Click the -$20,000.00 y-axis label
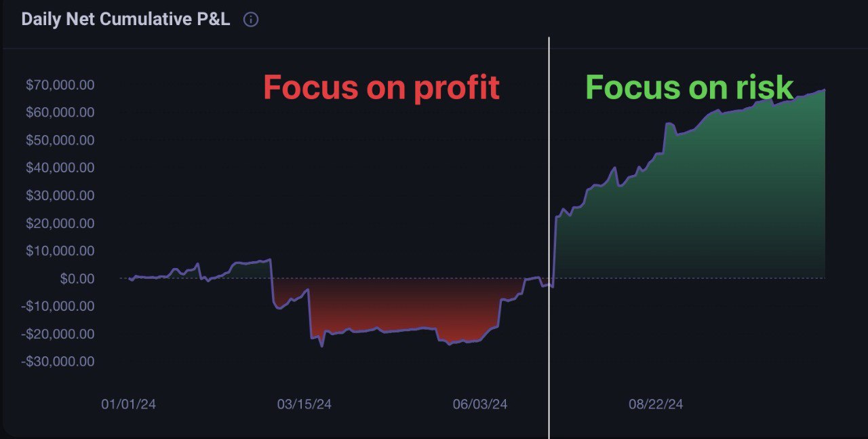868x439 pixels. click(x=58, y=334)
